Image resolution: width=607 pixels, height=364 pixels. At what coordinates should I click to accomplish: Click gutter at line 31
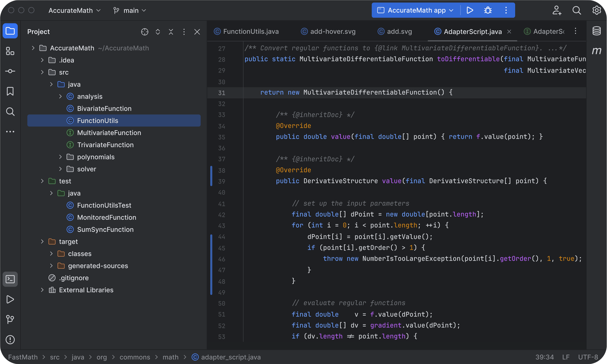[222, 93]
